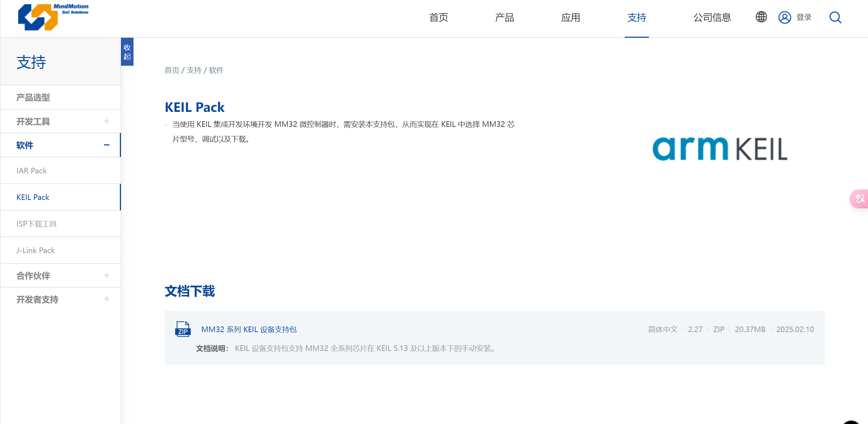Download MM32 系列 KEIL 设备支持包

tap(249, 329)
